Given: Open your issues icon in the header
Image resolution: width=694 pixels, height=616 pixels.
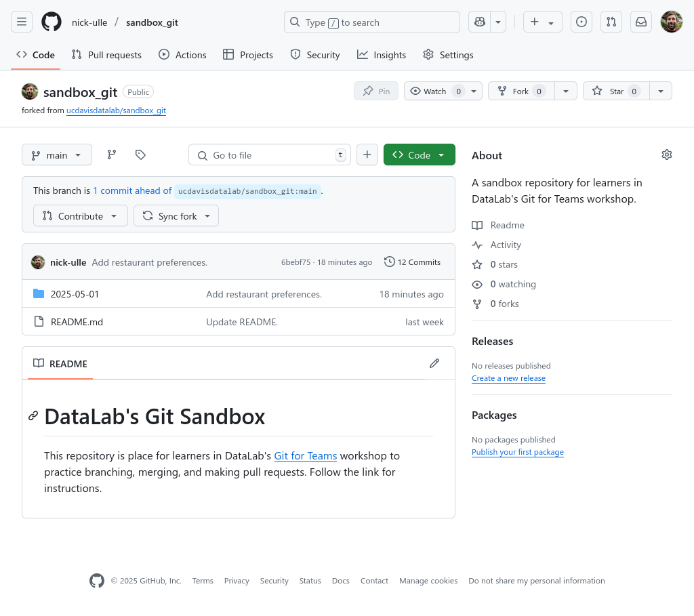Looking at the screenshot, I should coord(581,21).
